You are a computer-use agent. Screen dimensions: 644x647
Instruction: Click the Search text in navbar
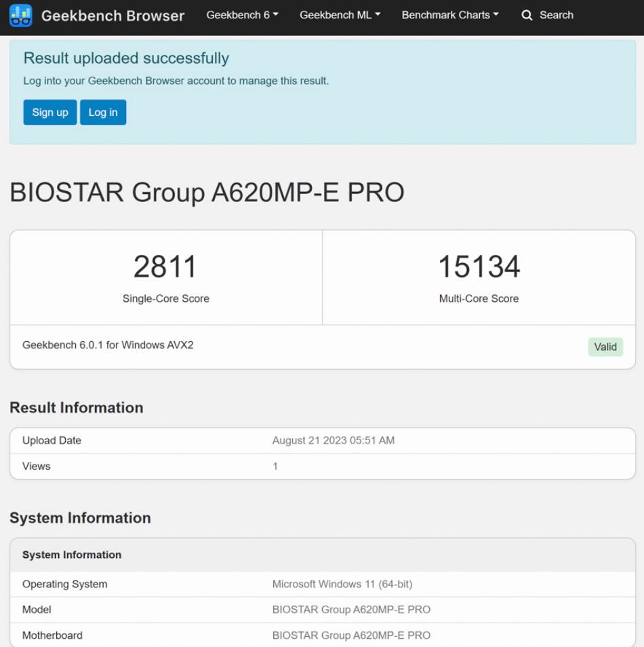coord(556,15)
